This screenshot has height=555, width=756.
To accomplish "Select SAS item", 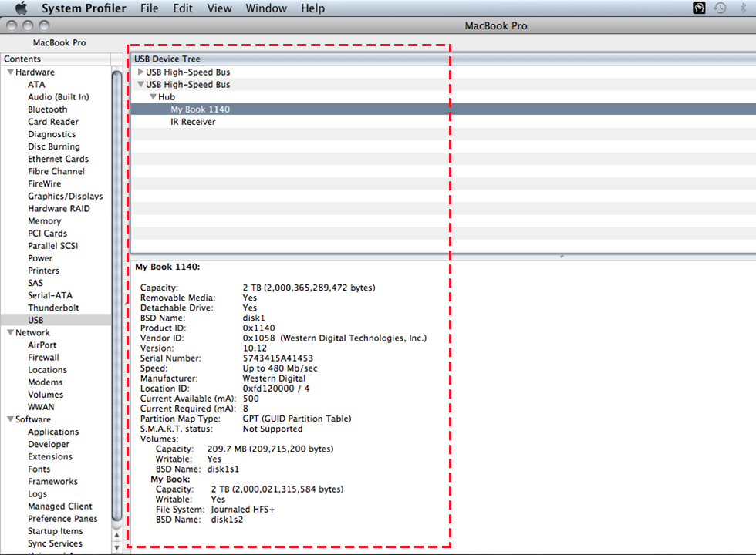I will [35, 283].
